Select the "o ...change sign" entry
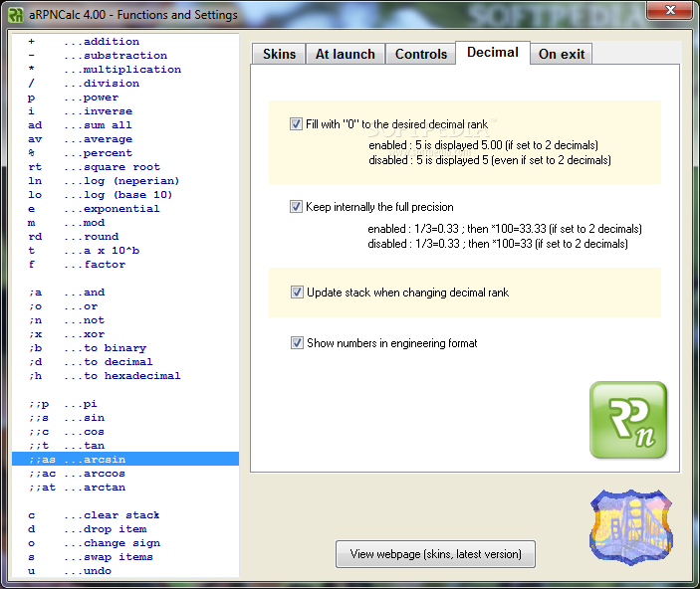Viewport: 700px width, 589px height. point(125,542)
